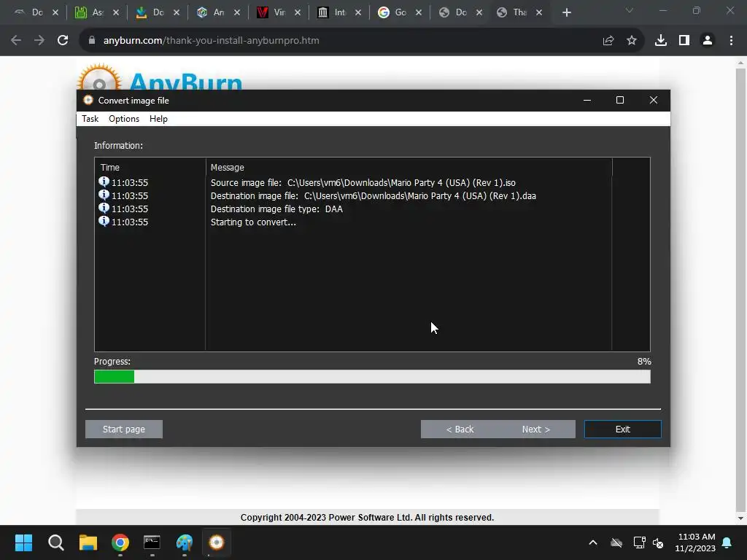Click the browser page vertical scrollbar
The image size is (747, 560).
click(740, 290)
